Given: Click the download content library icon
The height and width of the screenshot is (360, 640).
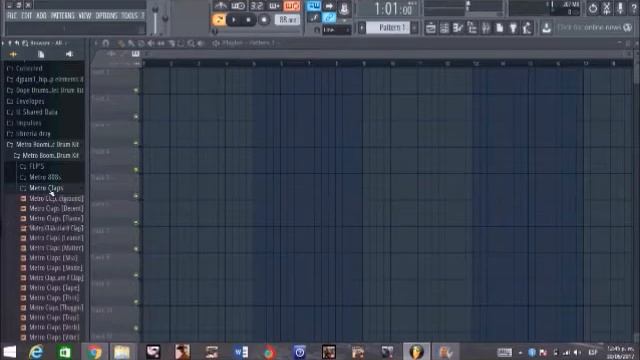Looking at the screenshot, I should point(546,28).
